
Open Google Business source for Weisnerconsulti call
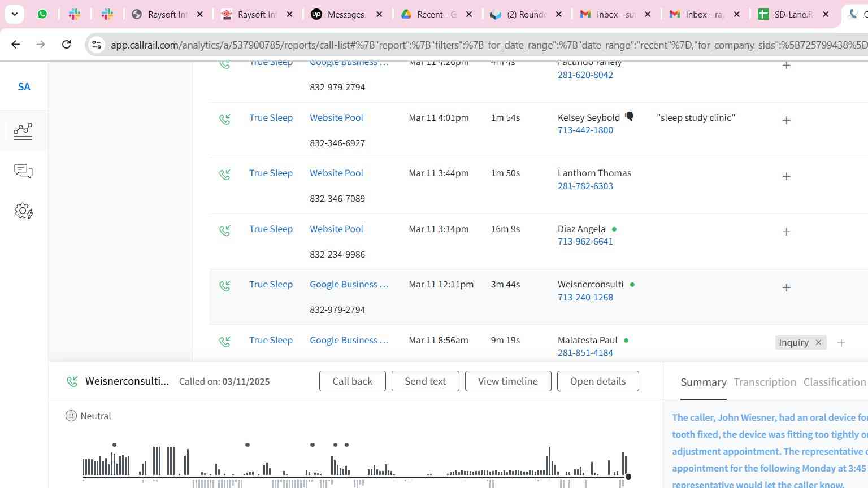pos(349,284)
